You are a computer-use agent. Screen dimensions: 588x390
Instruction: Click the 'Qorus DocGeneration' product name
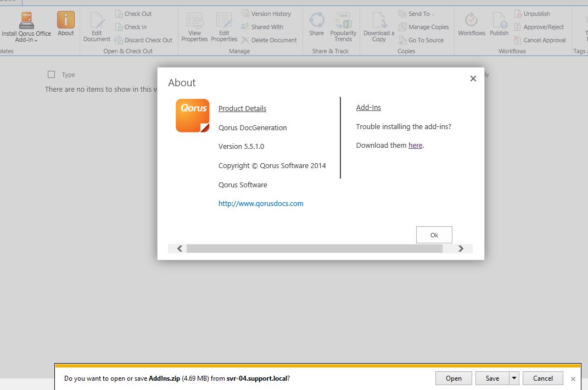tap(253, 127)
